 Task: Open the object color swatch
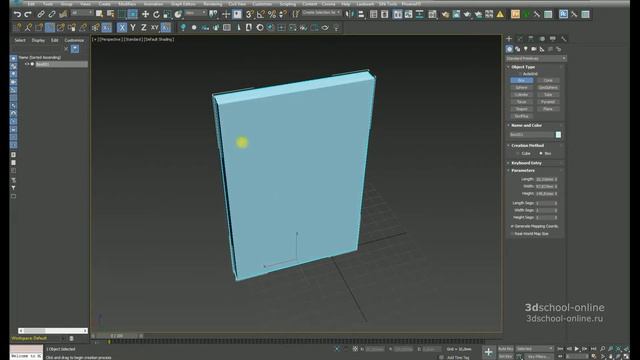558,135
